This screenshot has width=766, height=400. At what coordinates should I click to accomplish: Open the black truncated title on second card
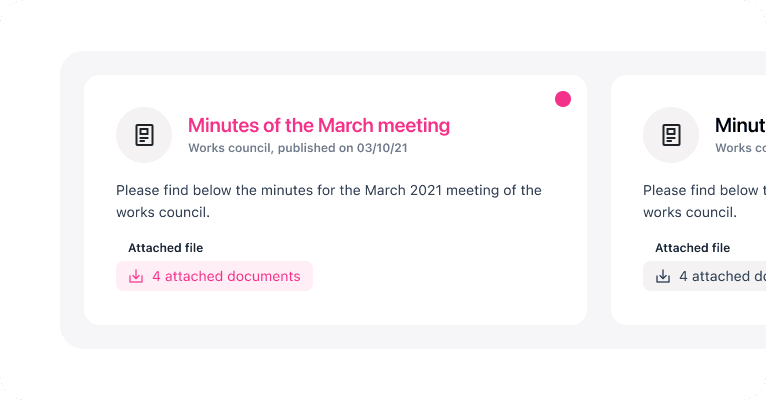pos(740,125)
